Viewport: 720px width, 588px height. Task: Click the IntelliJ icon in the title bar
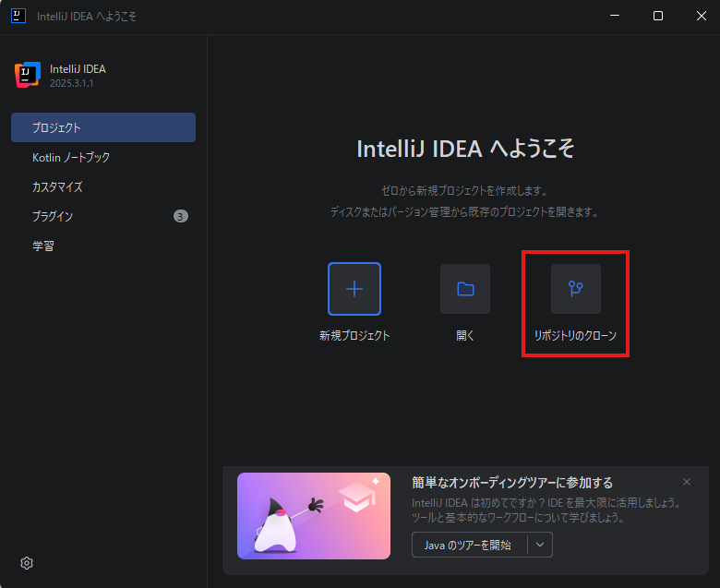[18, 16]
